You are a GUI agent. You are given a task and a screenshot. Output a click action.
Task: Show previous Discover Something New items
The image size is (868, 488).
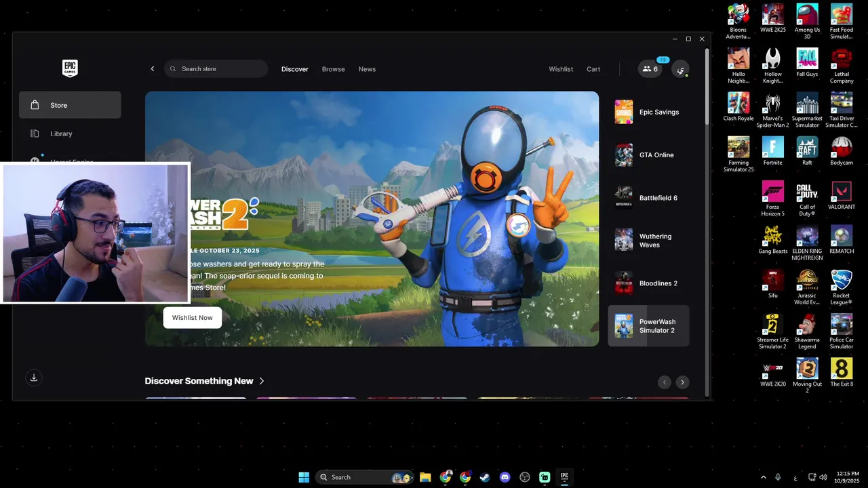[x=665, y=382]
